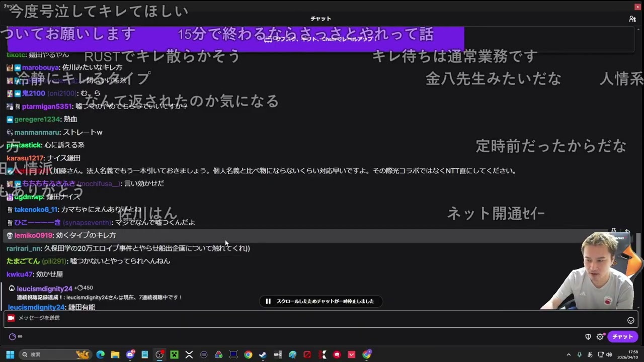Open username lemiko0919 profile
This screenshot has width=644, height=362.
point(34,235)
